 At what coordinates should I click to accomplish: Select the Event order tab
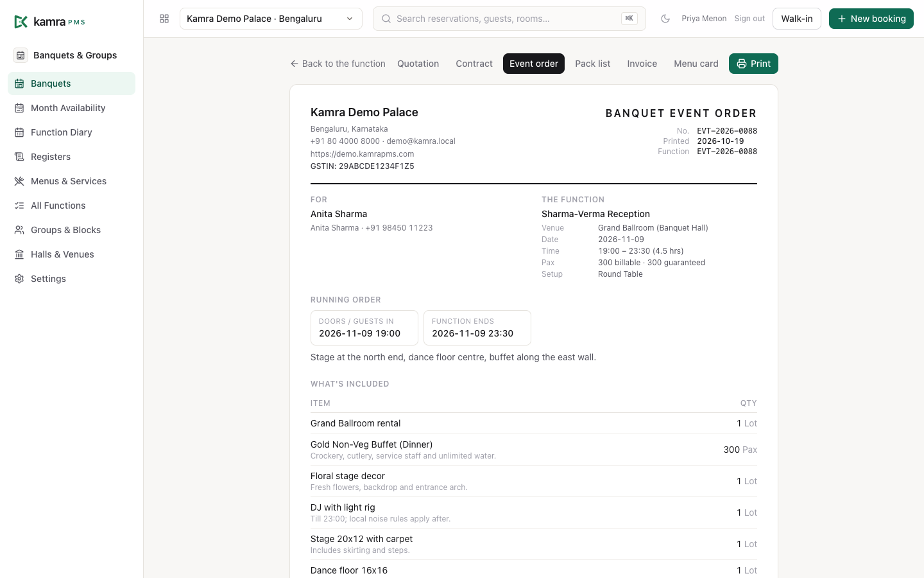(x=534, y=64)
